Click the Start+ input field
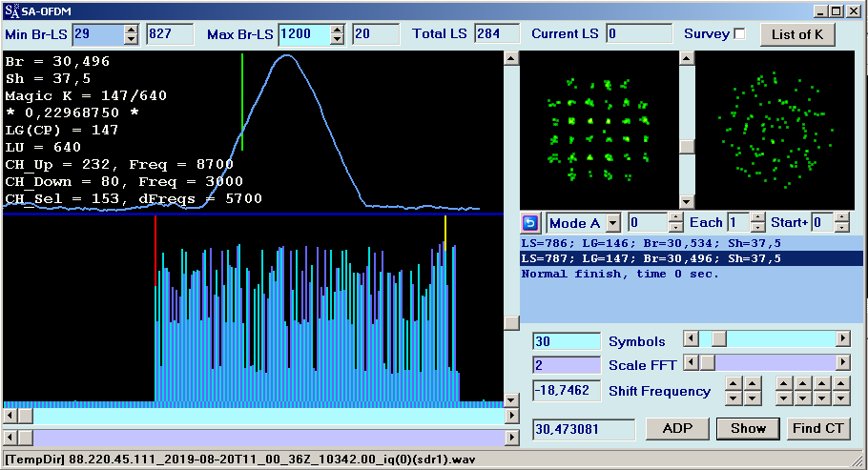Screen dimensions: 868x470 822,223
